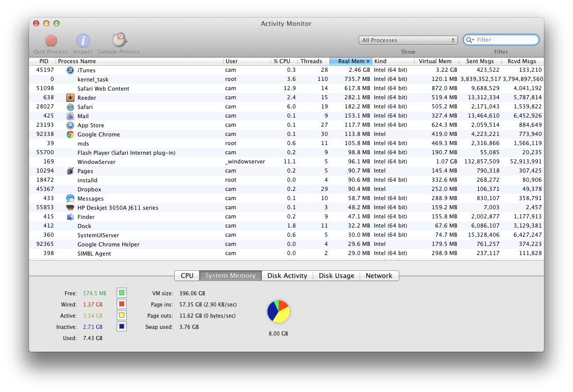573x392 pixels.
Task: Show the Disk Usage tab
Action: [x=337, y=276]
